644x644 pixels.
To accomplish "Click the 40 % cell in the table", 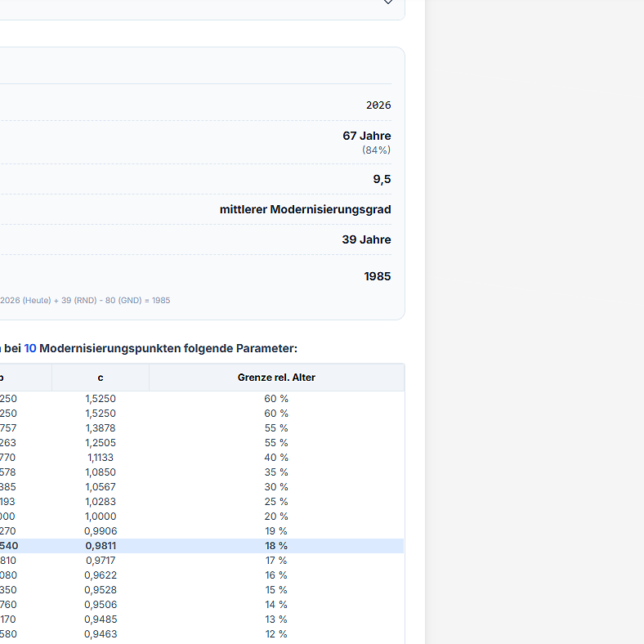I will (x=275, y=458).
